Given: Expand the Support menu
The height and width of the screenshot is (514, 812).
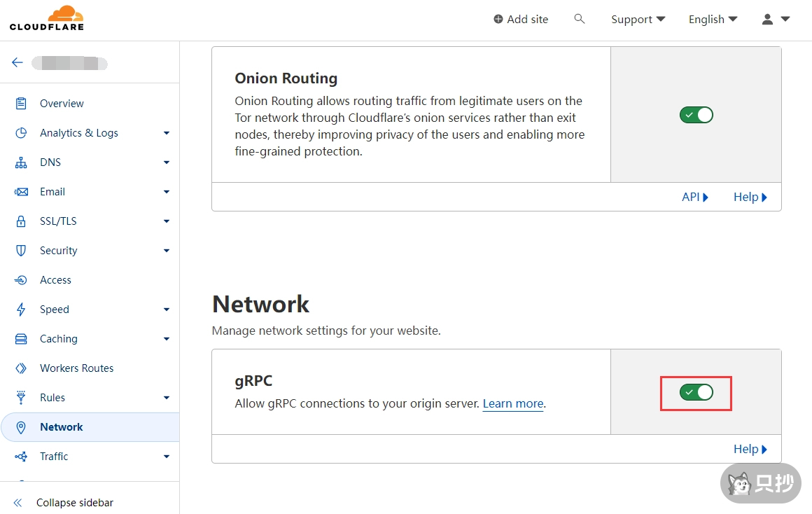Looking at the screenshot, I should (x=637, y=19).
